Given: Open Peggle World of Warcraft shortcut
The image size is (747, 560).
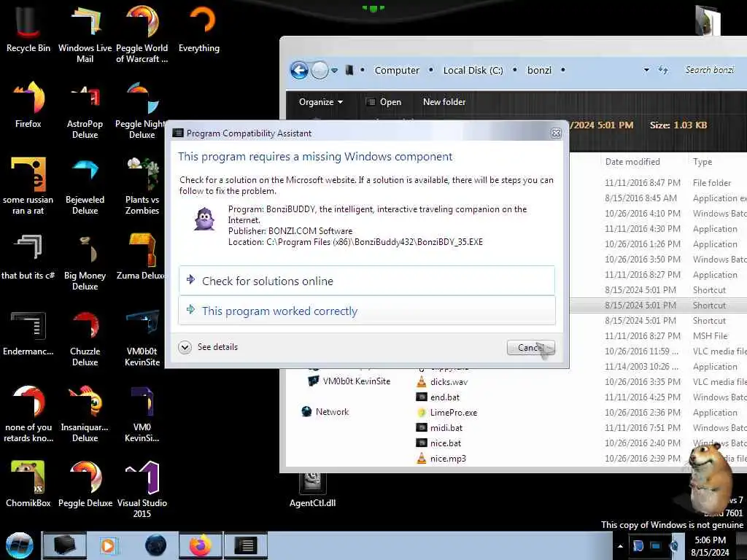Looking at the screenshot, I should pos(142,34).
